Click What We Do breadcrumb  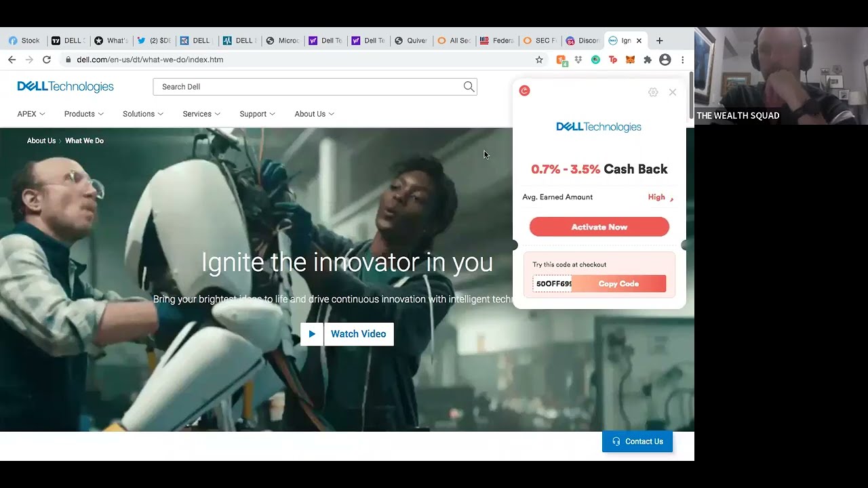pyautogui.click(x=84, y=141)
